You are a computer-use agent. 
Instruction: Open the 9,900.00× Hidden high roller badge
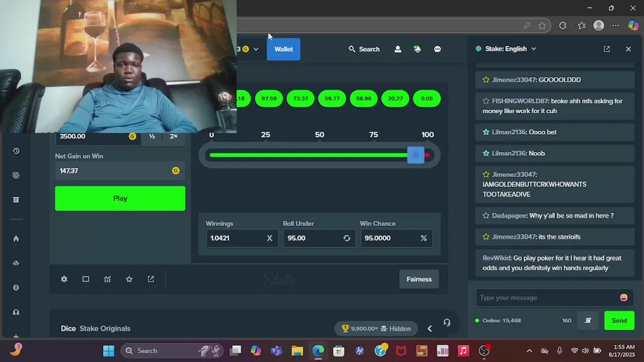click(376, 328)
